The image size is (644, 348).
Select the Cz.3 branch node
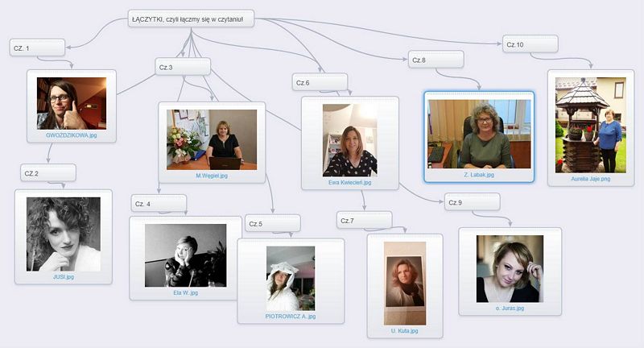click(183, 67)
